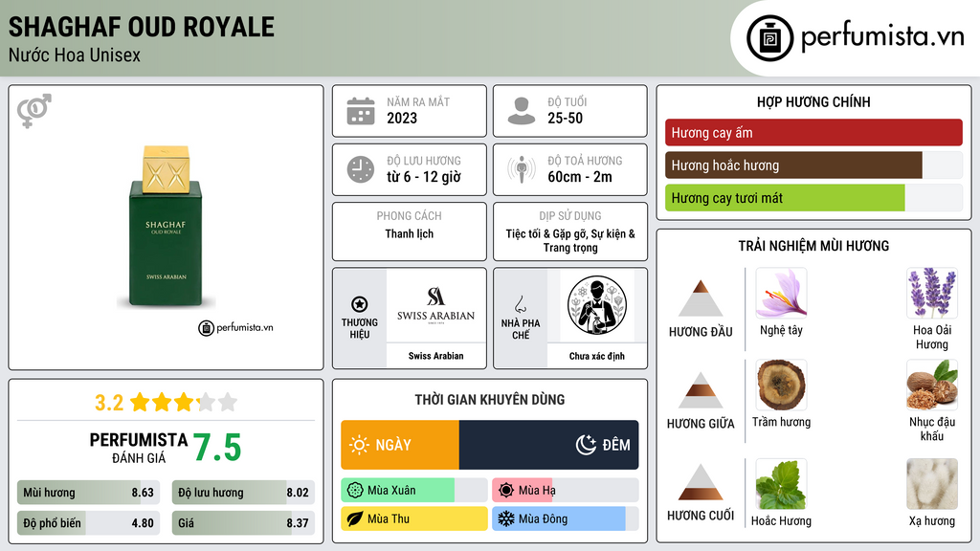Click the Độ phổ biến 4.80 rating bar
This screenshot has width=980, height=551.
[89, 523]
